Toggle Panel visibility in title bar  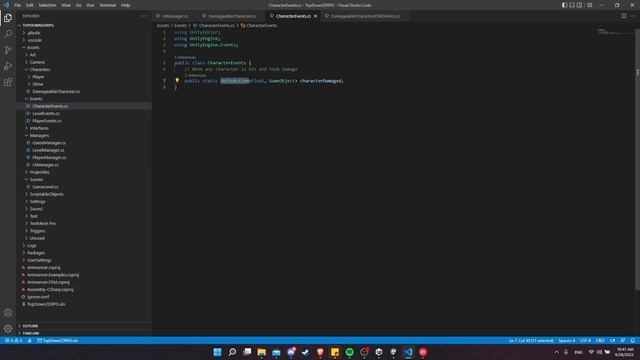[x=572, y=5]
